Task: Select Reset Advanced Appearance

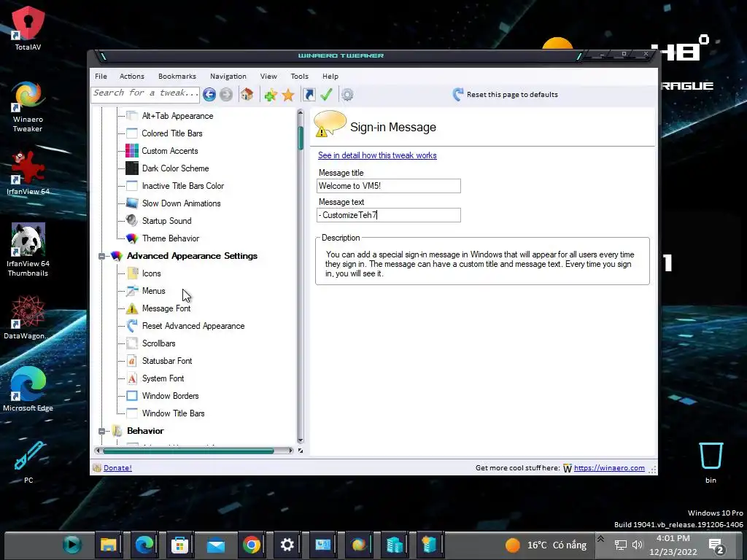Action: point(193,326)
